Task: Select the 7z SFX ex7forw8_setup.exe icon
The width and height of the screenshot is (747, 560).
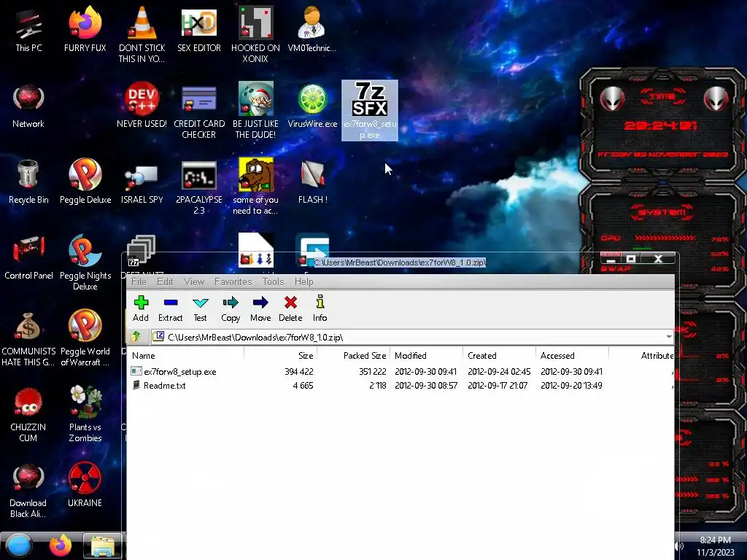Action: click(370, 111)
